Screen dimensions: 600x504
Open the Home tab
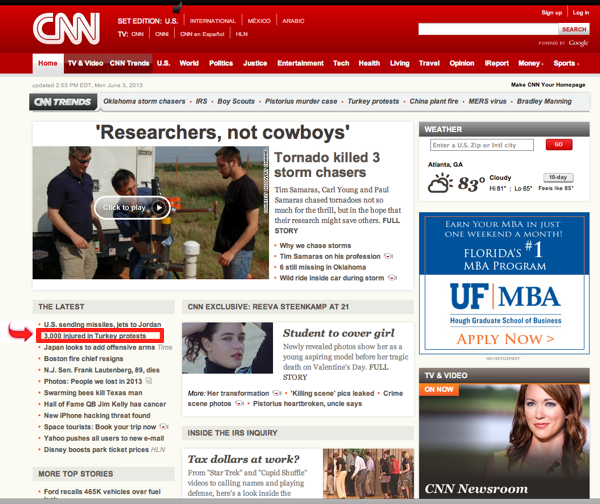48,63
